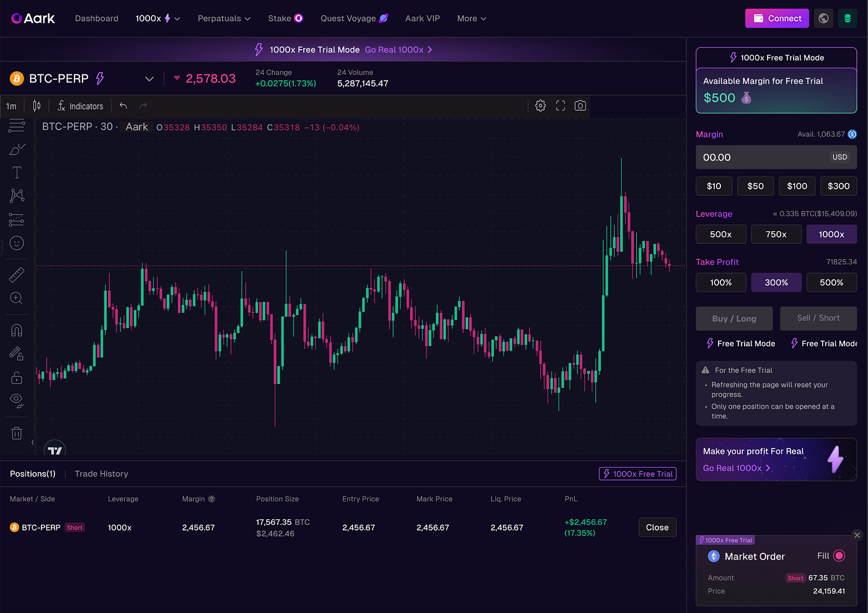This screenshot has height=613, width=868.
Task: Select 500% take profit
Action: pos(831,282)
